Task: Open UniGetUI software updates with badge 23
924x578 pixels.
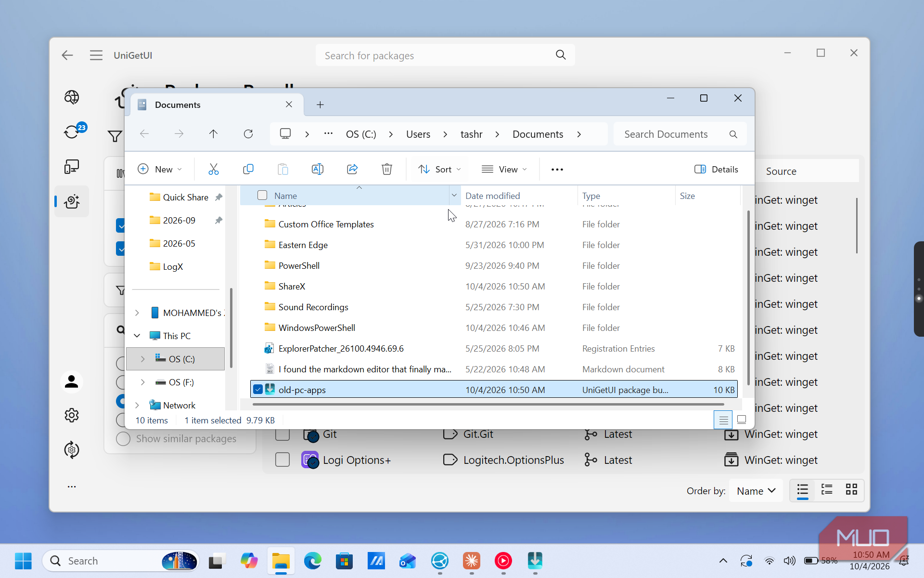Action: tap(72, 131)
